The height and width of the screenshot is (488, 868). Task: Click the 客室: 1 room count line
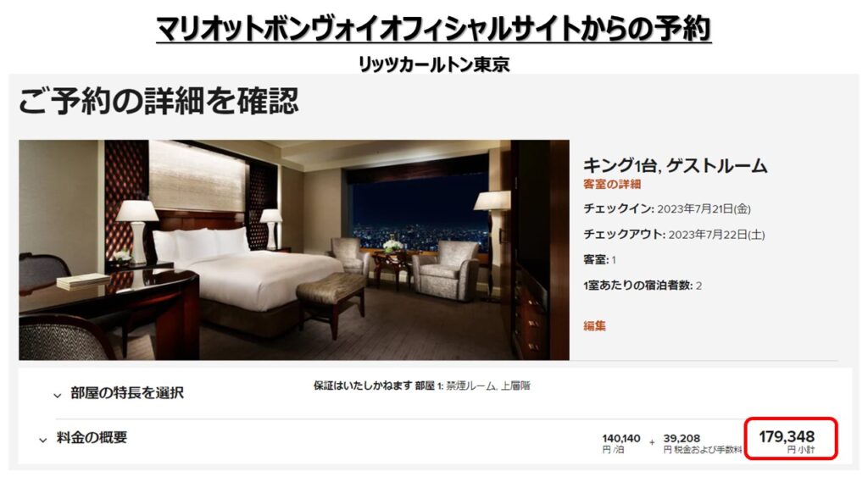click(x=599, y=259)
